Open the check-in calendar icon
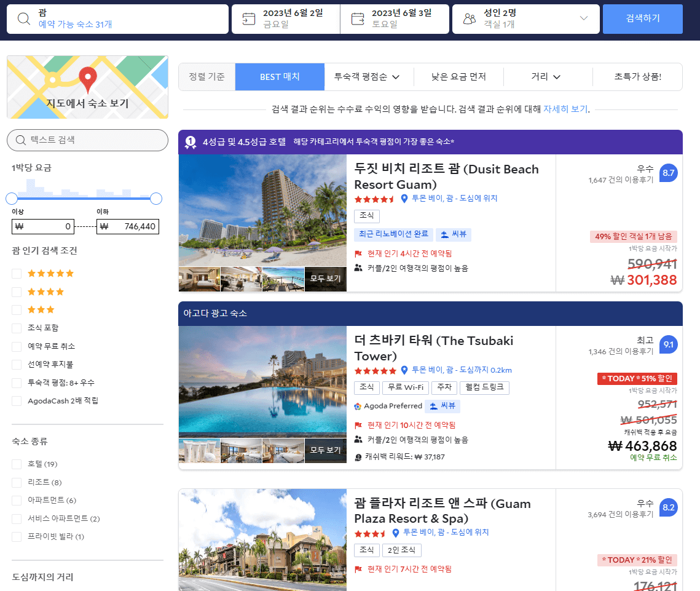 249,19
